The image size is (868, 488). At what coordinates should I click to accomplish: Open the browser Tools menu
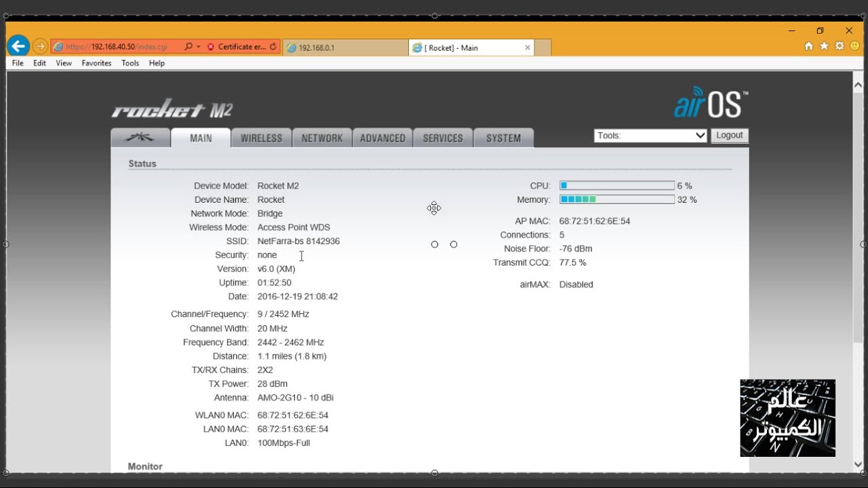pos(130,63)
